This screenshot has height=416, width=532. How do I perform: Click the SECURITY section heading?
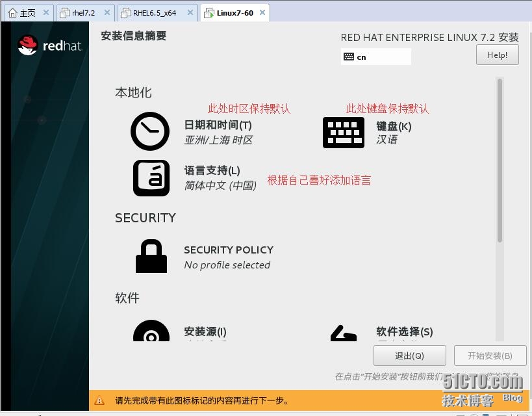(x=146, y=218)
